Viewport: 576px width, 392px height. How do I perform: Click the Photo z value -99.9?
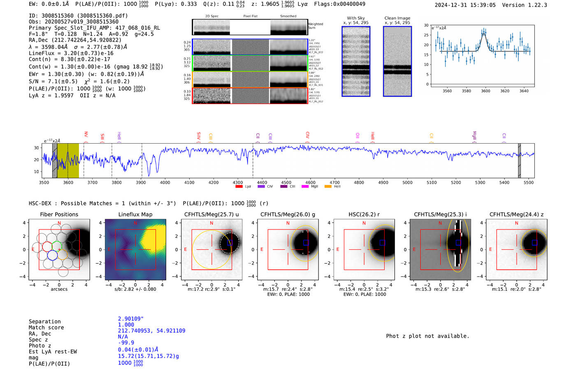tap(126, 343)
